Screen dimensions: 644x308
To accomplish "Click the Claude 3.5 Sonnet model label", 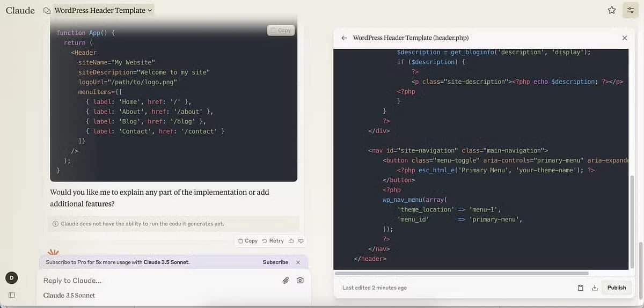I will coord(69,295).
